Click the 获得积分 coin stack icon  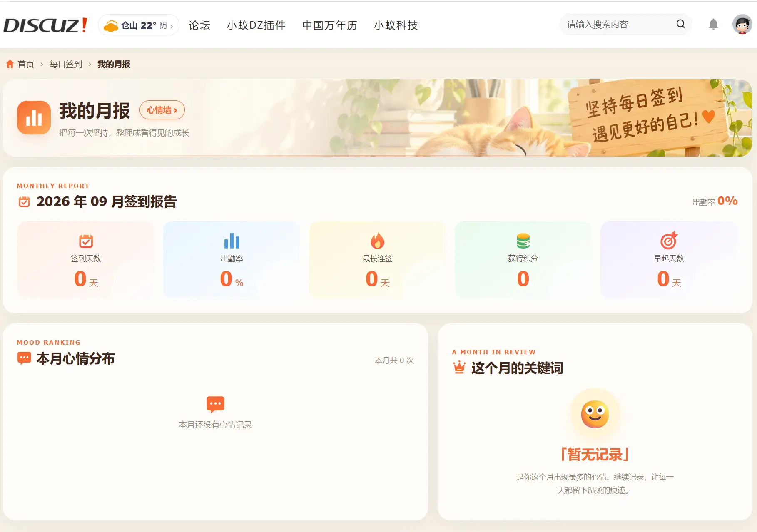click(523, 241)
